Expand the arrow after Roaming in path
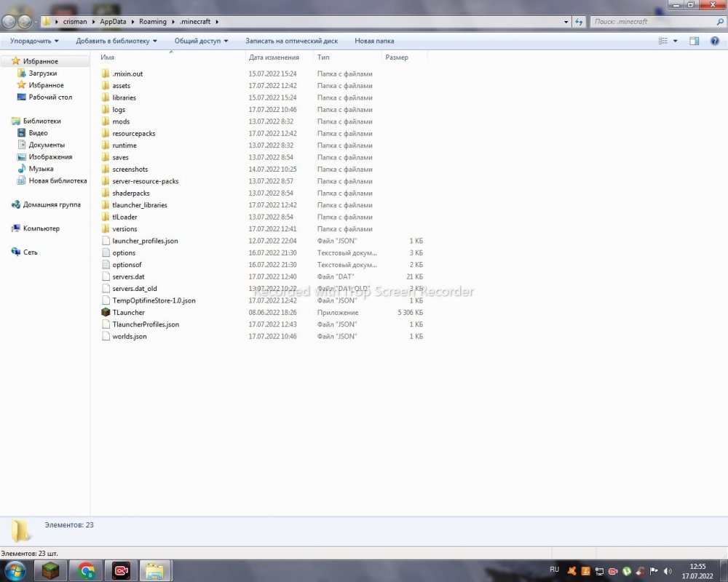Image resolution: width=728 pixels, height=582 pixels. [x=173, y=22]
